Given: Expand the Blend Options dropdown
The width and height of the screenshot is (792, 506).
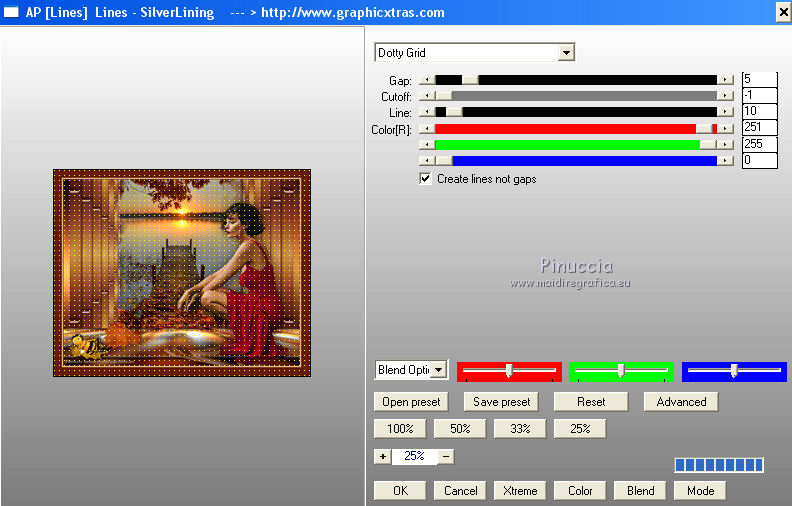Looking at the screenshot, I should (x=439, y=370).
